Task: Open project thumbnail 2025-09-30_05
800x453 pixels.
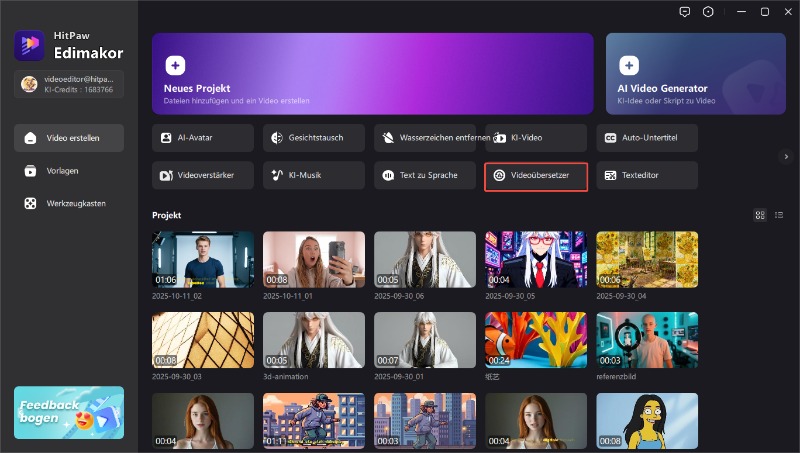Action: [x=536, y=260]
